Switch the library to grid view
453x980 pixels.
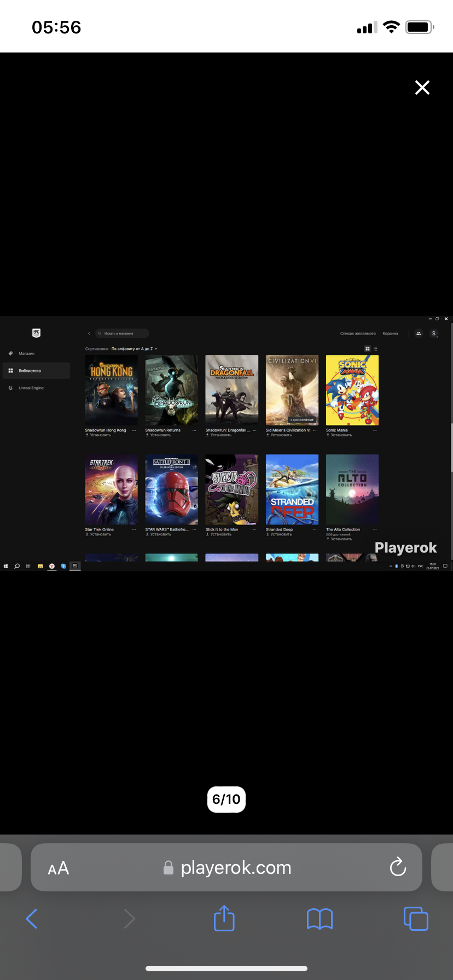368,348
